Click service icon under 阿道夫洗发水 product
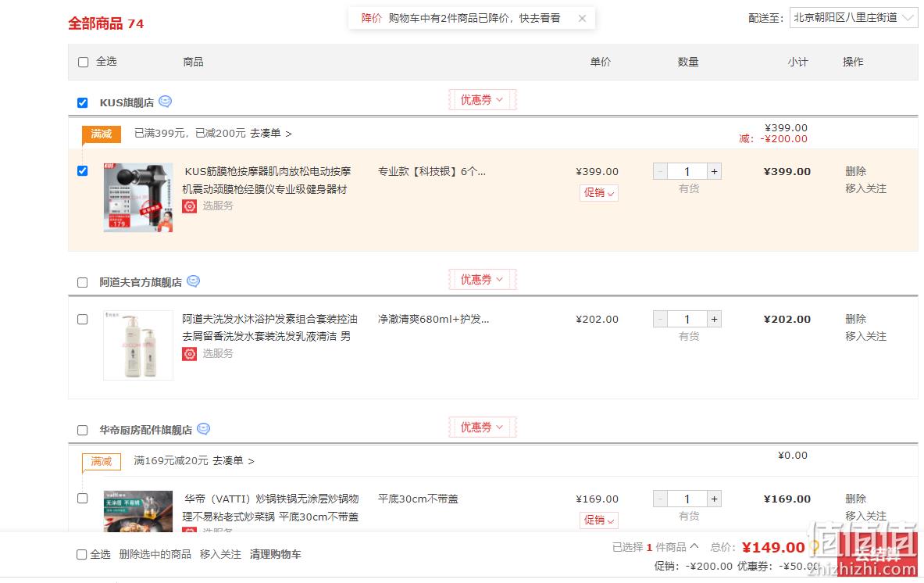Image resolution: width=924 pixels, height=583 pixels. click(x=189, y=354)
